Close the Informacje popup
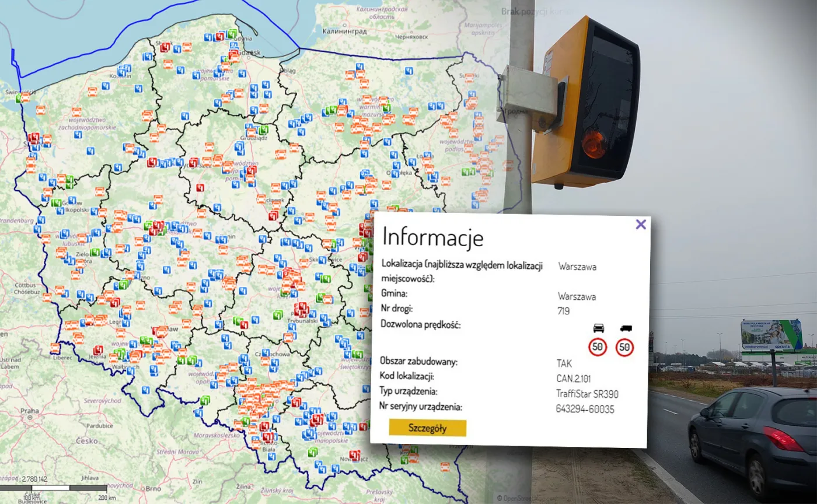Image resolution: width=817 pixels, height=504 pixels. click(x=640, y=225)
